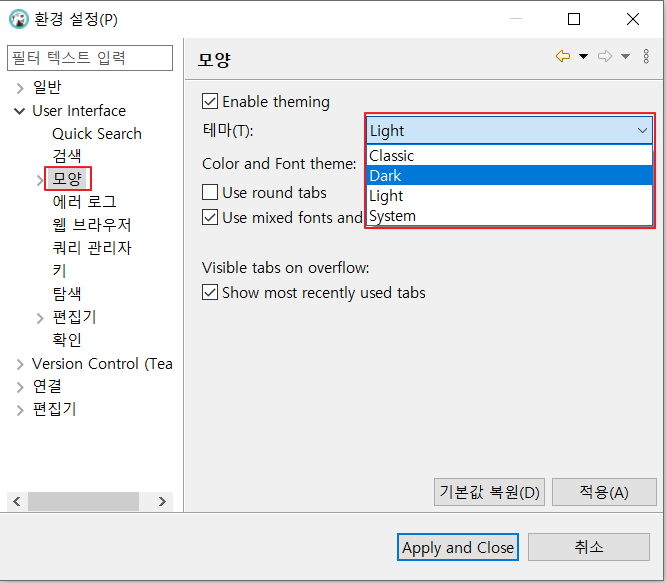Click Apply and Close button

(458, 547)
